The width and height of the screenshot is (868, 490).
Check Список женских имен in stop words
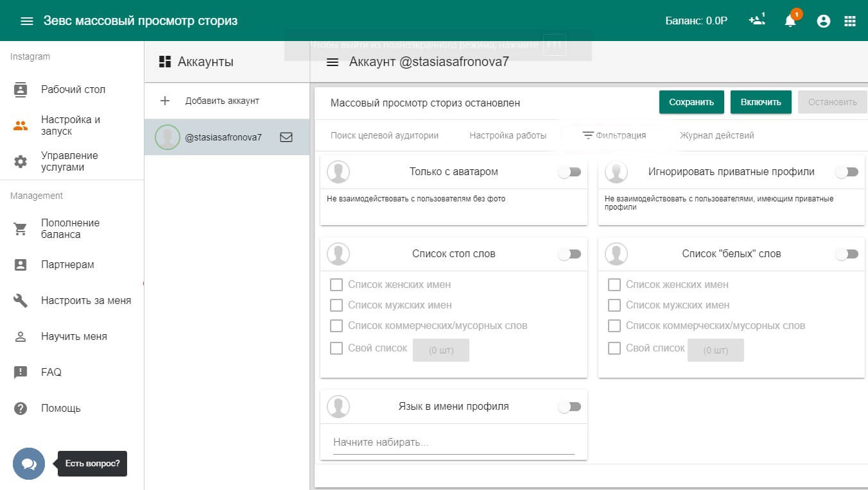[x=336, y=285]
